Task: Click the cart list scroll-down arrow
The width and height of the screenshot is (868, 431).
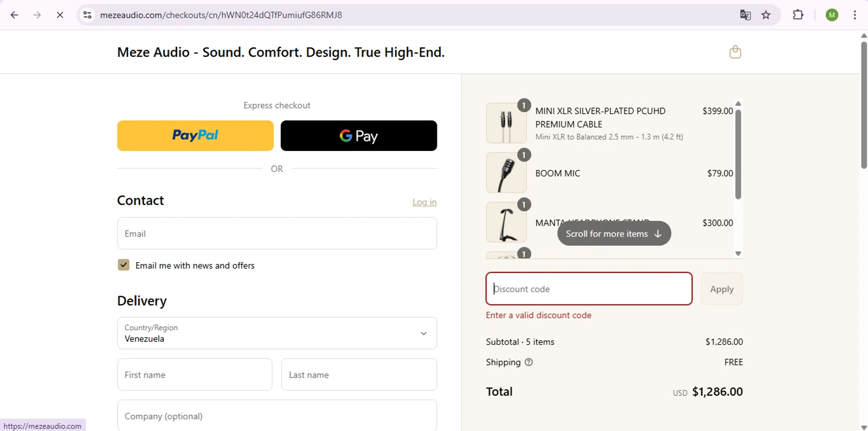Action: [x=738, y=253]
